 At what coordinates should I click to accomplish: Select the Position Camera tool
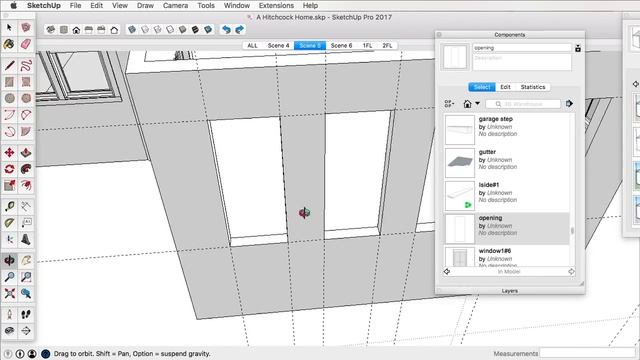[x=9, y=314]
